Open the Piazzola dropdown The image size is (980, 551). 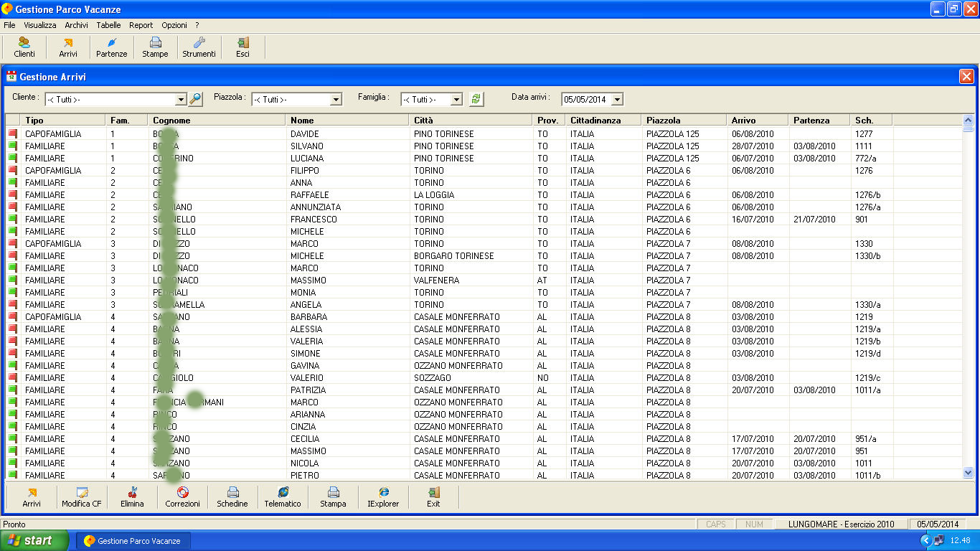[x=335, y=100]
